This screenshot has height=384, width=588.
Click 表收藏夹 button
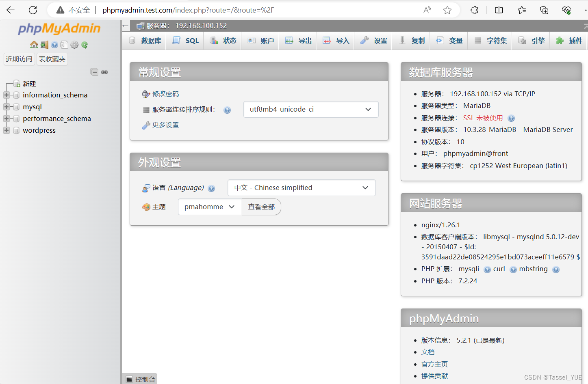coord(52,59)
